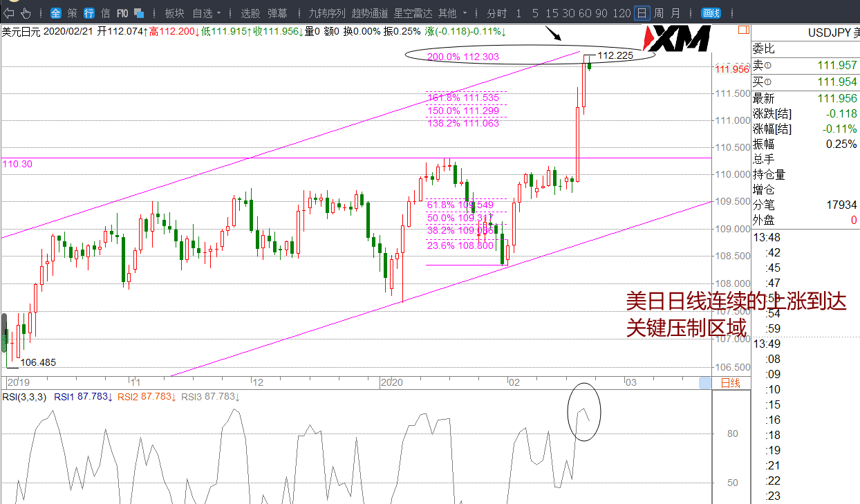The width and height of the screenshot is (860, 504).
Task: Click the orange side-panel layout icon
Action: [x=743, y=29]
